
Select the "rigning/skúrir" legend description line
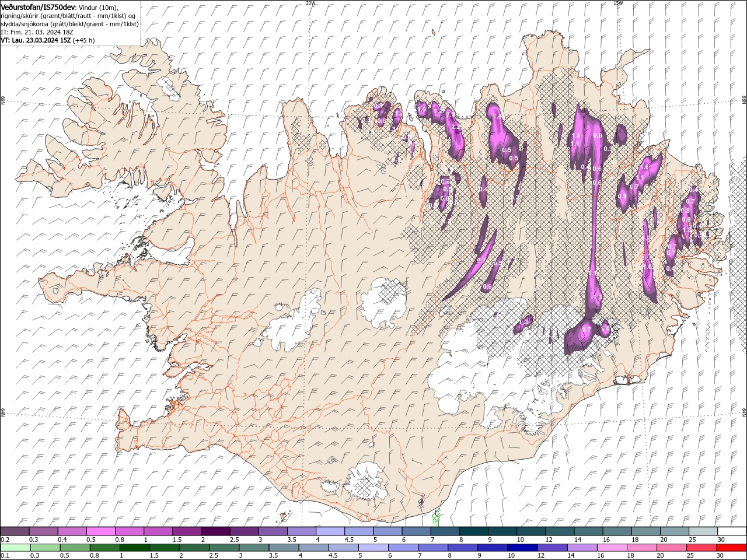click(x=69, y=15)
